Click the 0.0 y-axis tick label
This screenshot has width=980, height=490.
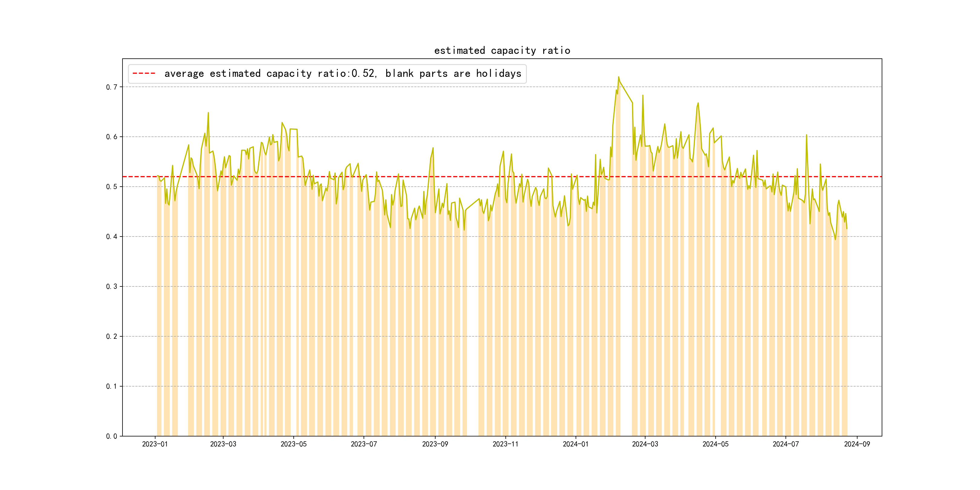112,436
